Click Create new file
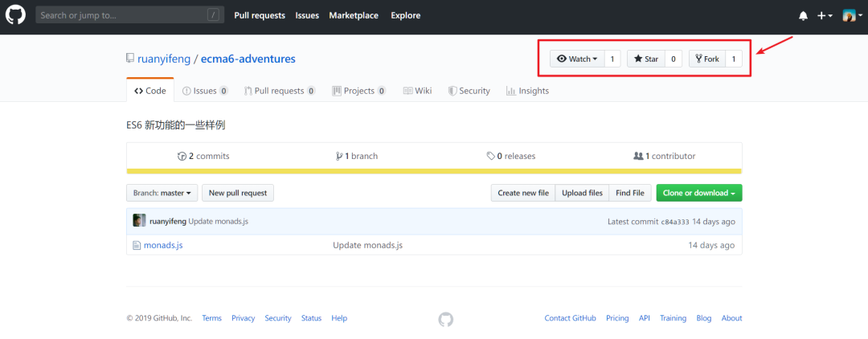This screenshot has height=339, width=868. 523,193
